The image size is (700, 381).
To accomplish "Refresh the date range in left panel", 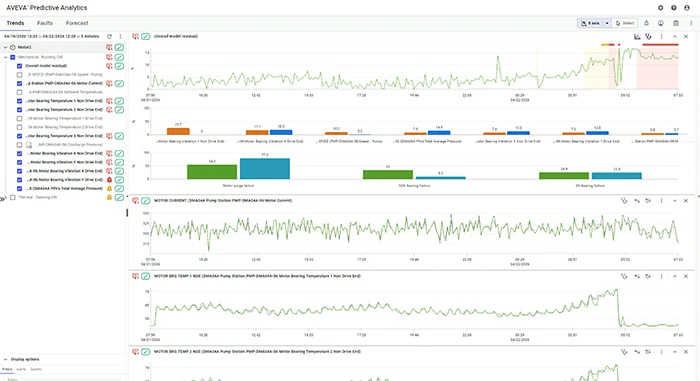I will (x=109, y=36).
